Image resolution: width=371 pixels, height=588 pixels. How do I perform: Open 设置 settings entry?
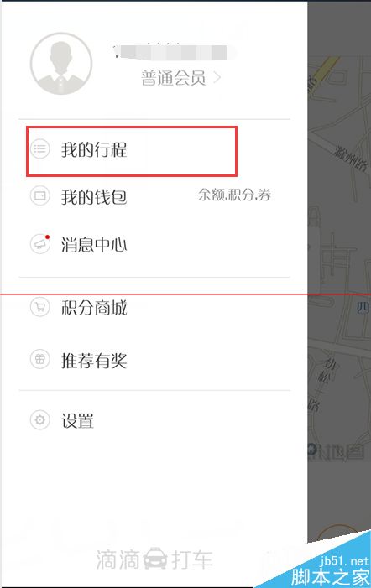pyautogui.click(x=154, y=420)
